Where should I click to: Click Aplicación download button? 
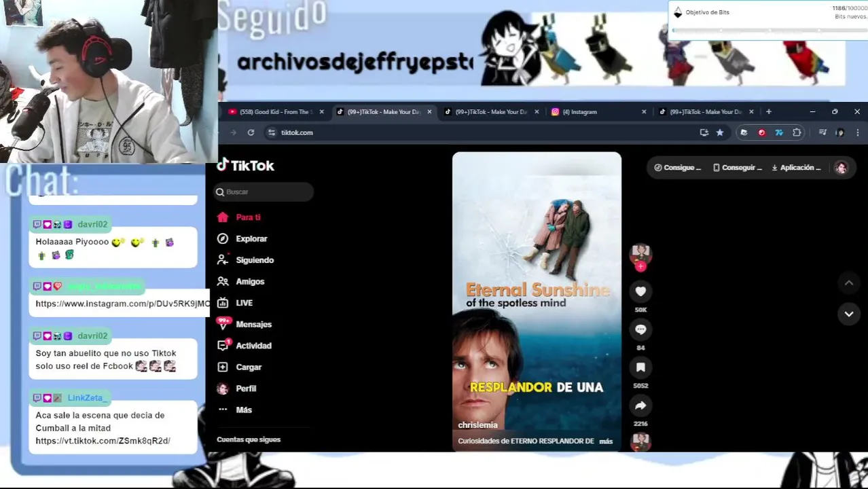pyautogui.click(x=796, y=168)
